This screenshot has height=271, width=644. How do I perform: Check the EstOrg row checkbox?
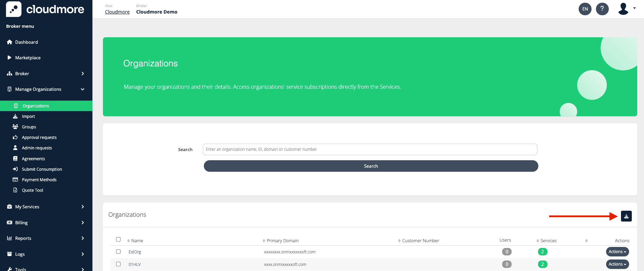[118, 251]
